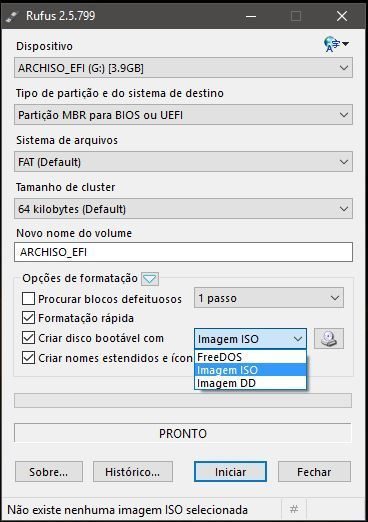Screen dimensions: 368x522
Task: Select FreeDOS from the dropdown list
Action: (250, 357)
